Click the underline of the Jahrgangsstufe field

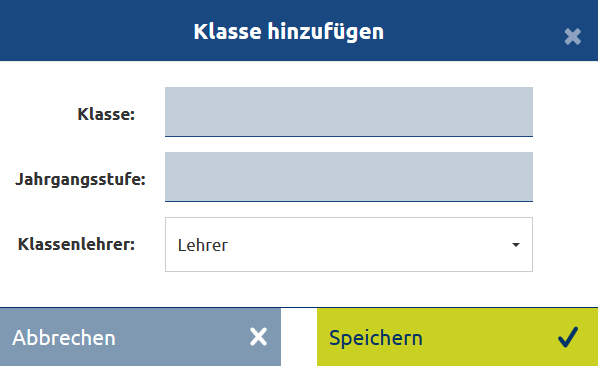[349, 201]
